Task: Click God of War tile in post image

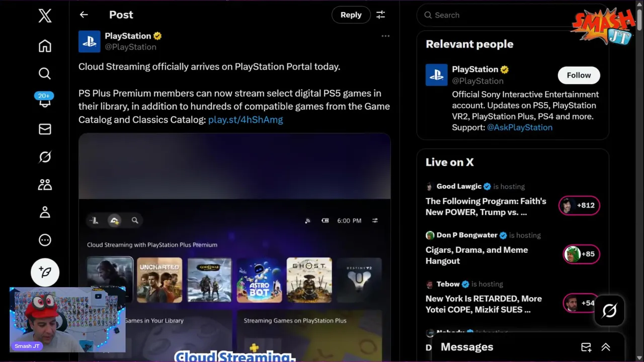Action: [x=209, y=280]
